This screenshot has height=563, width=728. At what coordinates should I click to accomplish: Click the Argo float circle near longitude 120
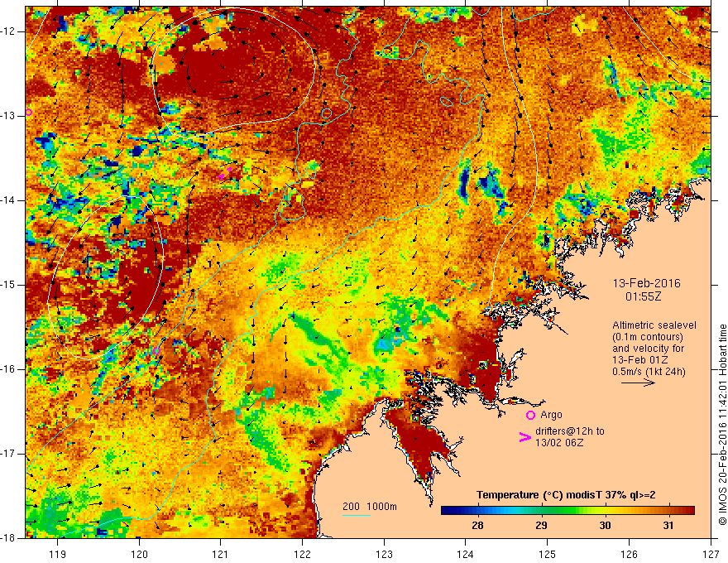click(x=156, y=351)
